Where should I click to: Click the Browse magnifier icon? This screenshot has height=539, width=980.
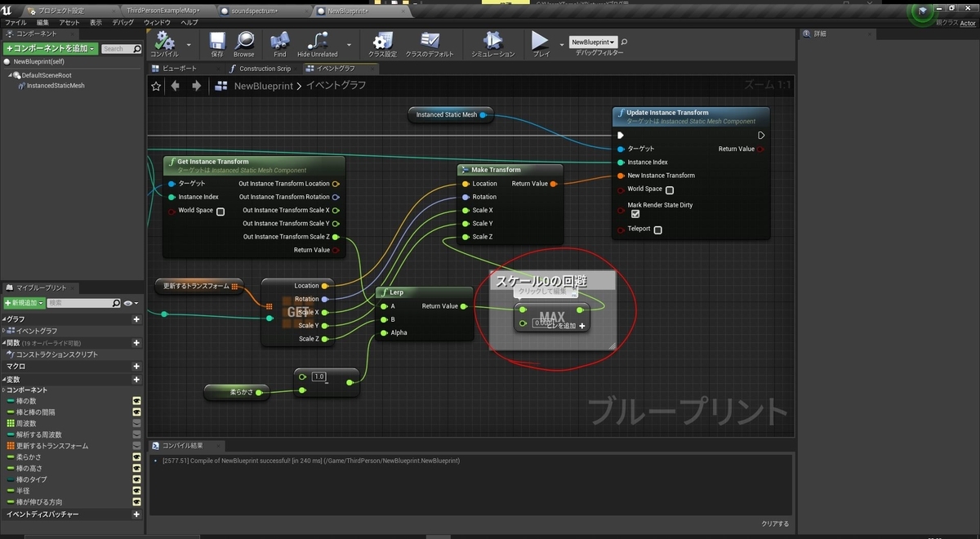[244, 41]
